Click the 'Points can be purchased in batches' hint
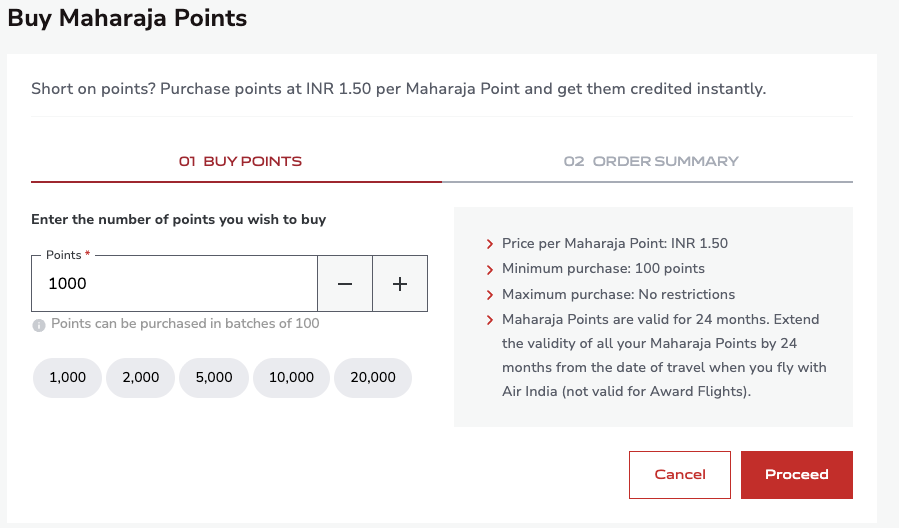 (x=185, y=324)
